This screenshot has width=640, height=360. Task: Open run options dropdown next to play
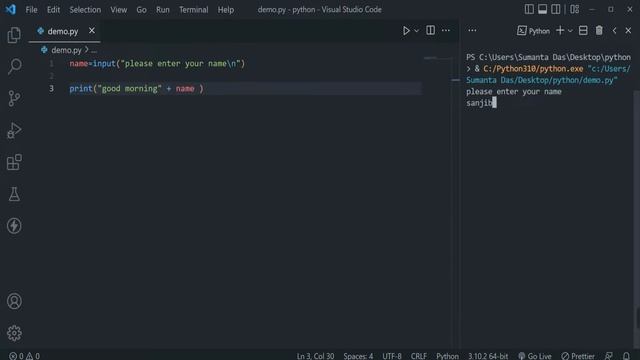416,31
